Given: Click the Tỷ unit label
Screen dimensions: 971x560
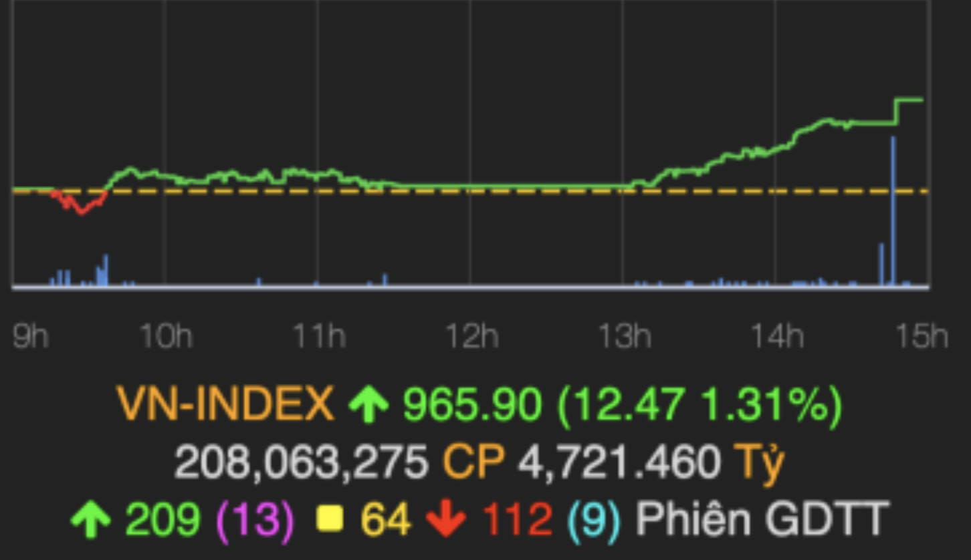Looking at the screenshot, I should tap(759, 464).
